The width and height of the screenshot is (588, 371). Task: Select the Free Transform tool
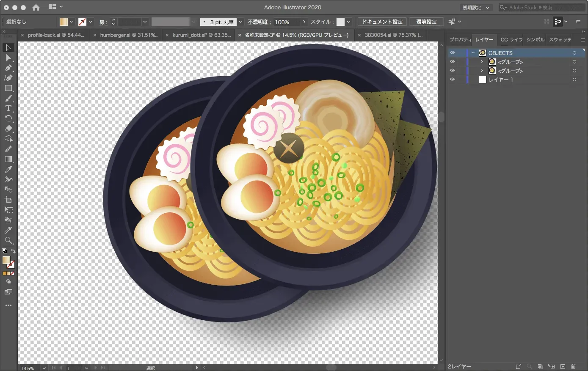tap(8, 210)
